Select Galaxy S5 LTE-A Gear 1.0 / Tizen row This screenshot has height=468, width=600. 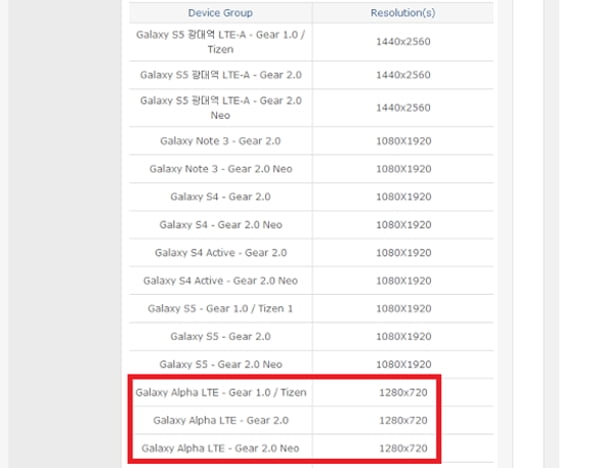click(x=220, y=42)
